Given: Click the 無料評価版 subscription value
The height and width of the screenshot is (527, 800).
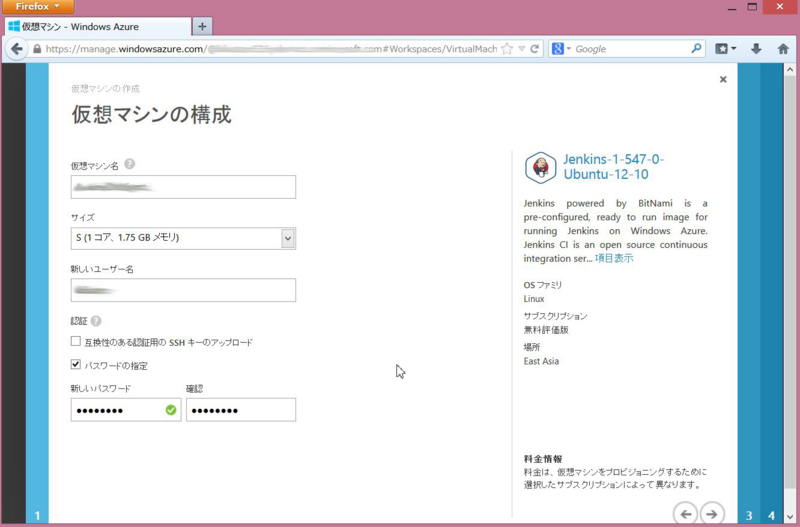Looking at the screenshot, I should (x=546, y=330).
